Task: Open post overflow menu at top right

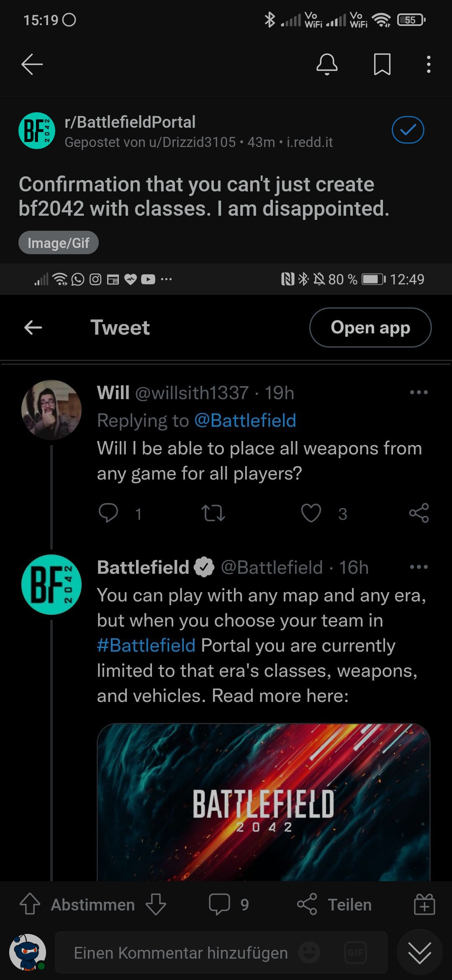Action: tap(429, 65)
